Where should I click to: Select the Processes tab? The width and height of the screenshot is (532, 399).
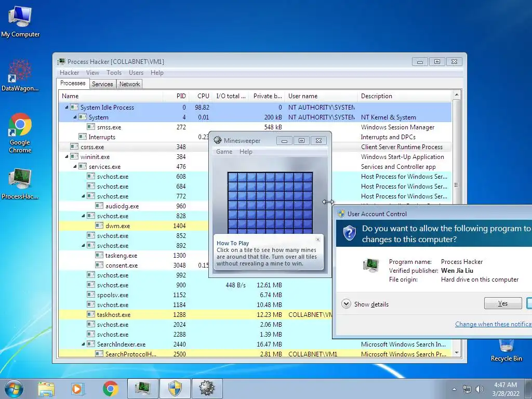coord(73,83)
